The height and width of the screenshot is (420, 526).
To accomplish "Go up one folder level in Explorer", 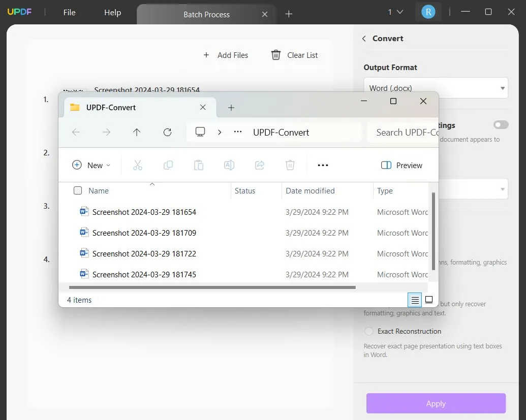I will click(x=137, y=132).
